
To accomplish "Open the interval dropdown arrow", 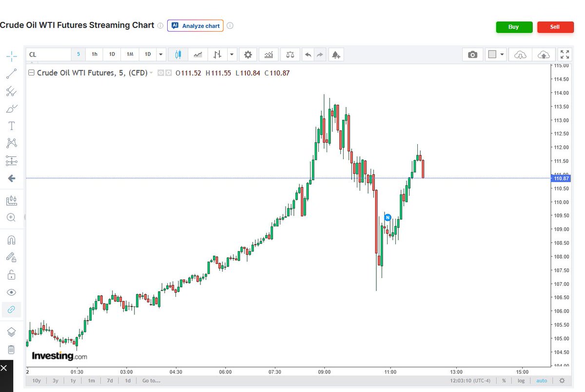I will pyautogui.click(x=161, y=55).
